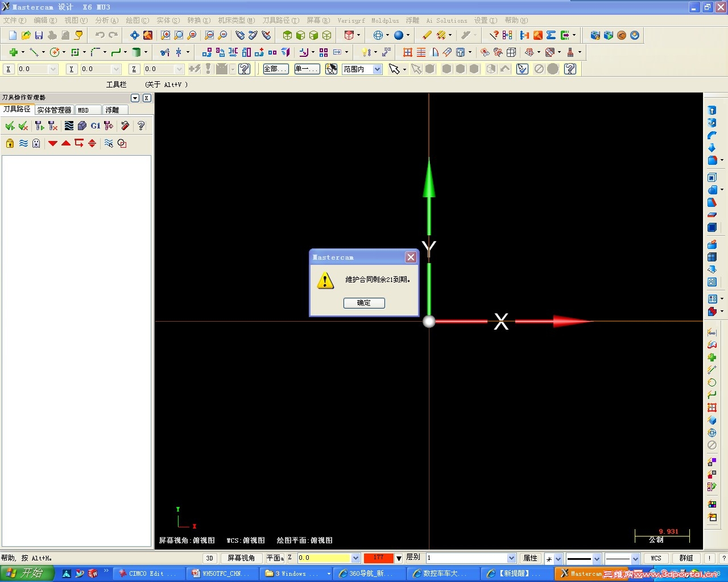Select the Create Rectangle tool
The image size is (728, 582).
[x=75, y=52]
